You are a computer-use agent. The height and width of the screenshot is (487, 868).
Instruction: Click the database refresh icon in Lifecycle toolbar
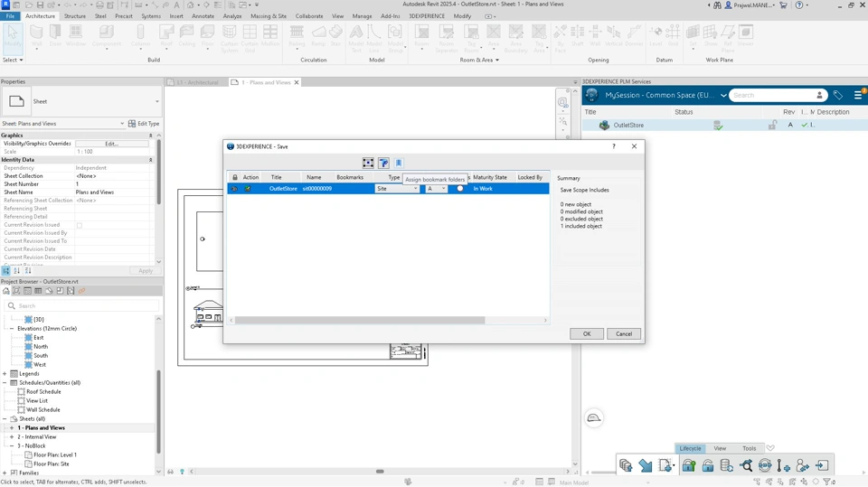click(x=727, y=465)
